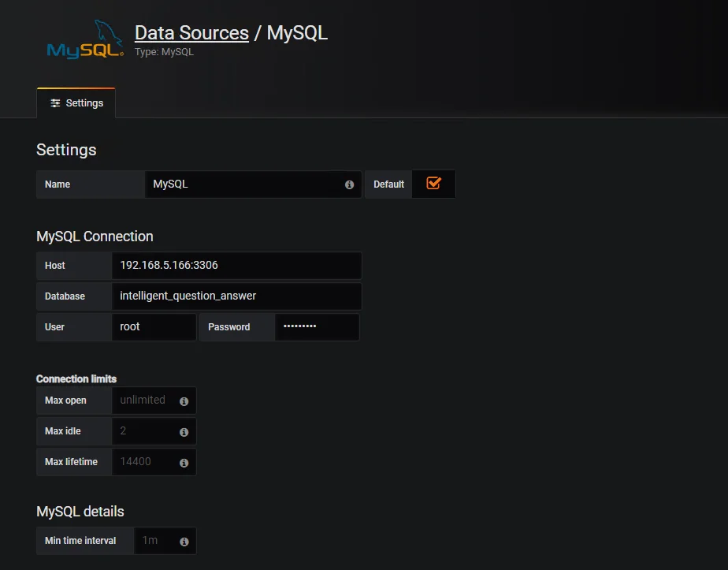Click the User field containing root
The width and height of the screenshot is (728, 570).
click(154, 327)
